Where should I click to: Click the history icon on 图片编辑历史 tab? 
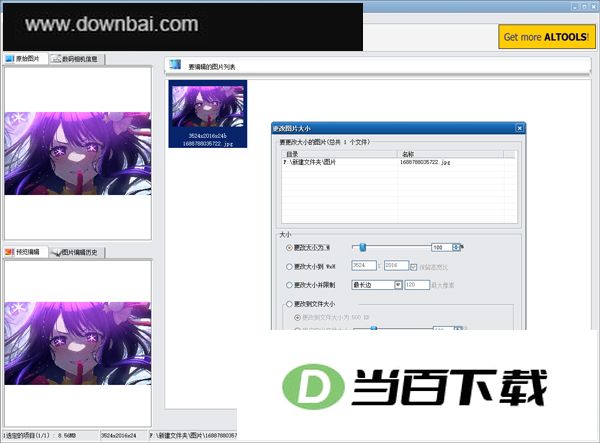(57, 252)
